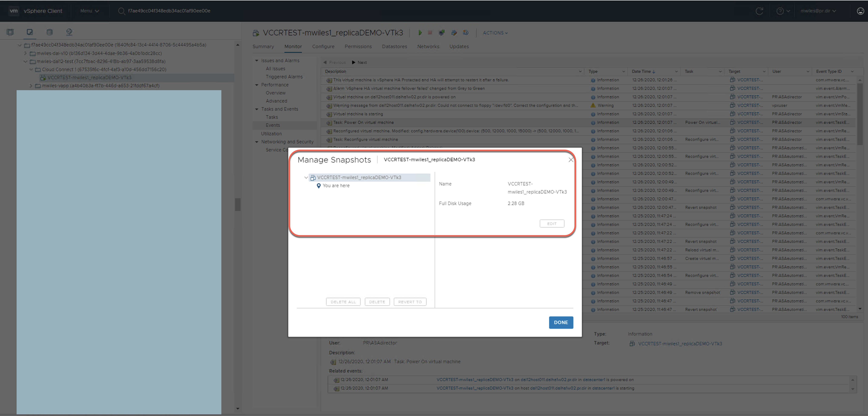Switch to the Storage inventory icon
868x416 pixels.
(x=50, y=32)
